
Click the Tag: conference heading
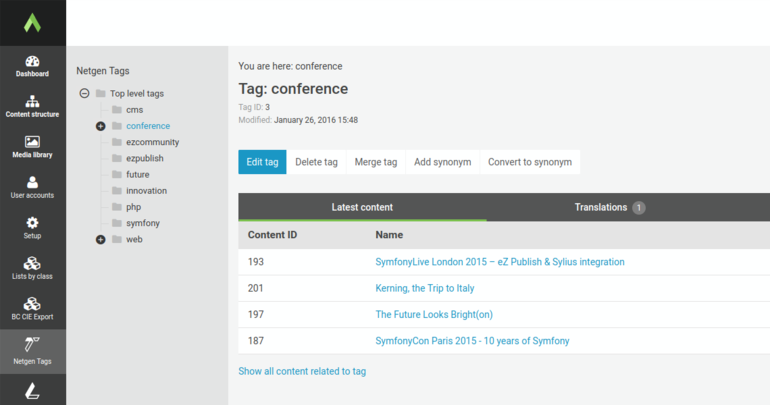(293, 89)
